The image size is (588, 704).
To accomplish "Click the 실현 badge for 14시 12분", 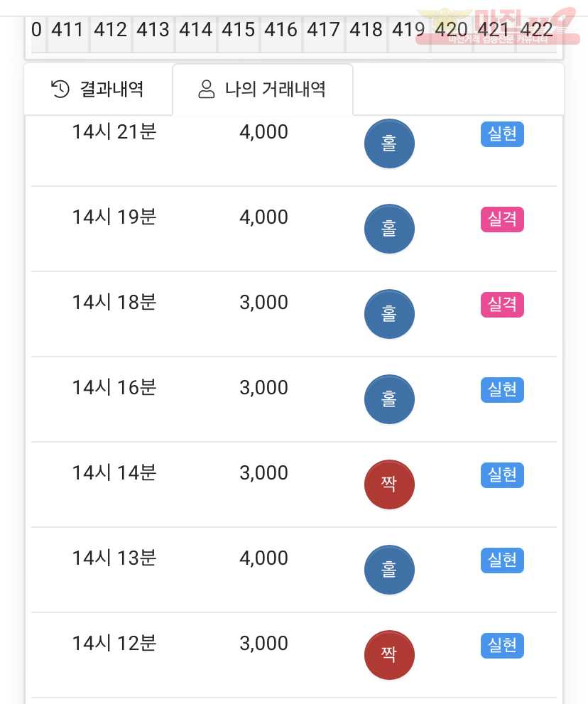I will click(502, 646).
